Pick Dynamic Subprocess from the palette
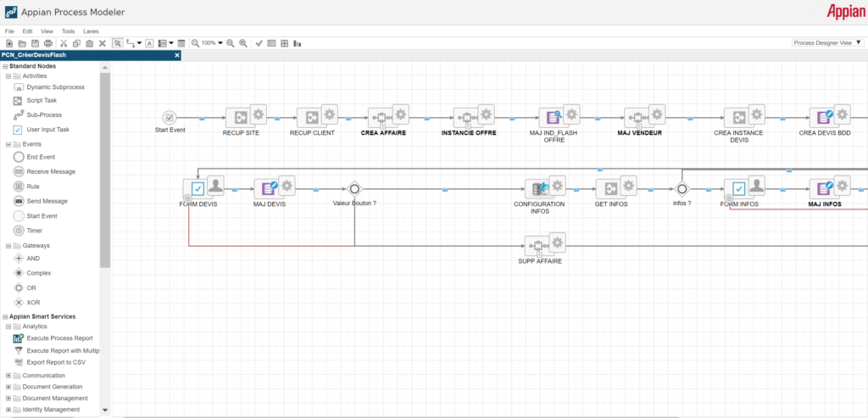The height and width of the screenshot is (418, 868). point(48,87)
